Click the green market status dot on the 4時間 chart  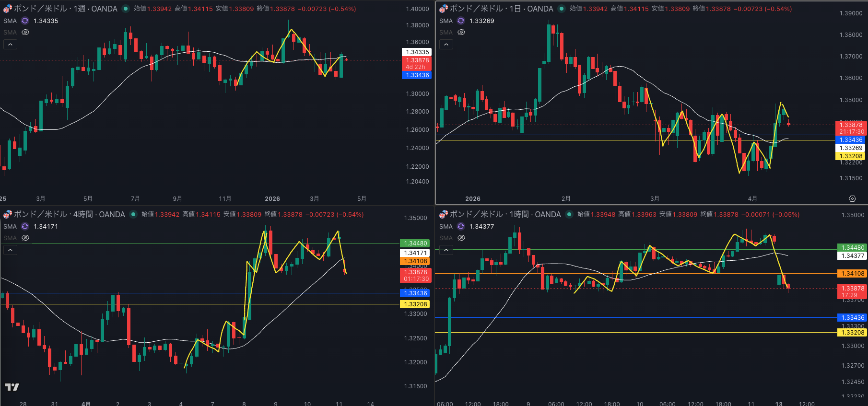pos(133,214)
